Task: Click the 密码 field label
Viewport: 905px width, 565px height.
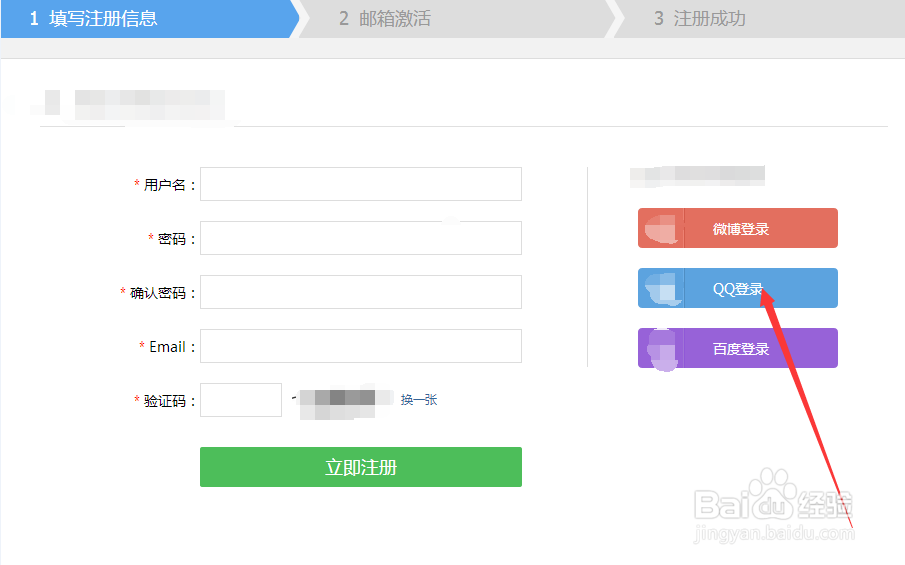Action: coord(172,238)
